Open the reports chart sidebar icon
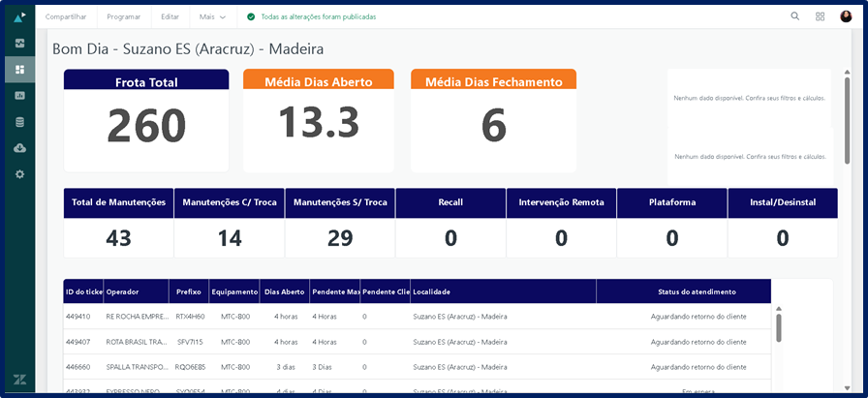 [x=19, y=96]
